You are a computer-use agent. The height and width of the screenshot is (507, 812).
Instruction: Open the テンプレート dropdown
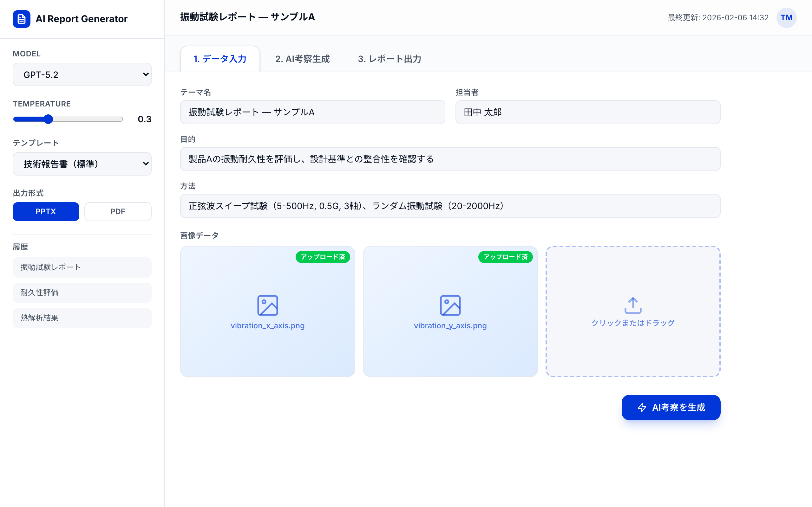click(x=82, y=164)
